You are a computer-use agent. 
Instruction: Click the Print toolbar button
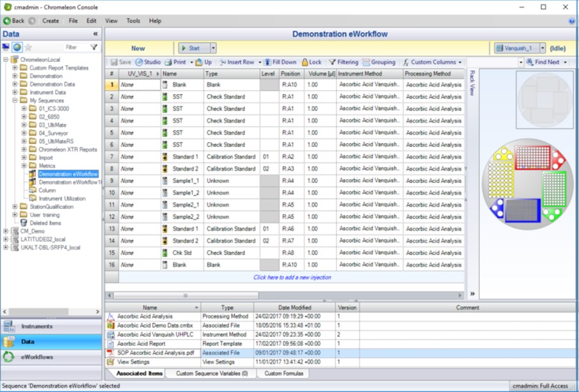(x=175, y=62)
